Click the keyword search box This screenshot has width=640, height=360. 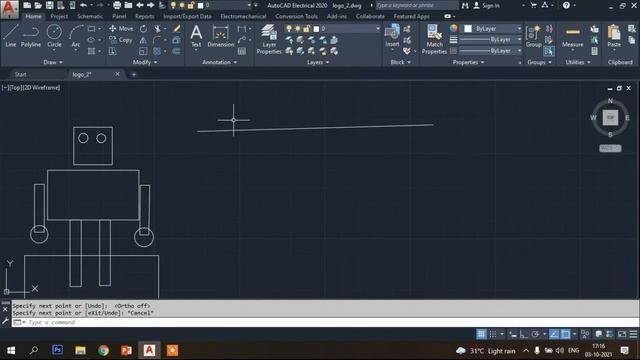tap(416, 5)
